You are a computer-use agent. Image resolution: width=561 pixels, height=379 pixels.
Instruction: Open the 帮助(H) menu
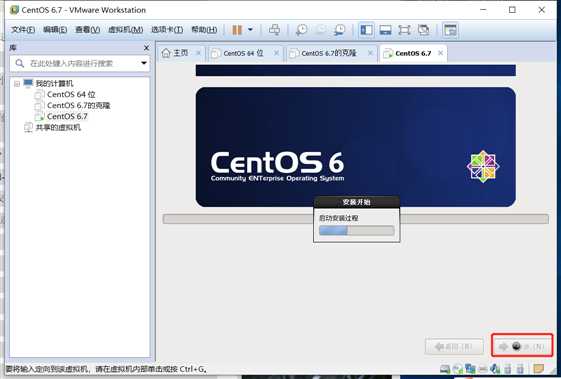click(204, 30)
